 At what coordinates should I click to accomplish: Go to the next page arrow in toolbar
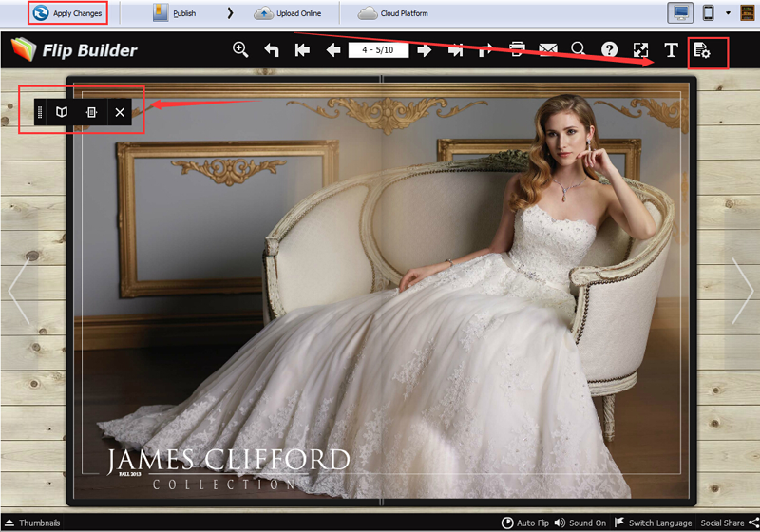[424, 49]
